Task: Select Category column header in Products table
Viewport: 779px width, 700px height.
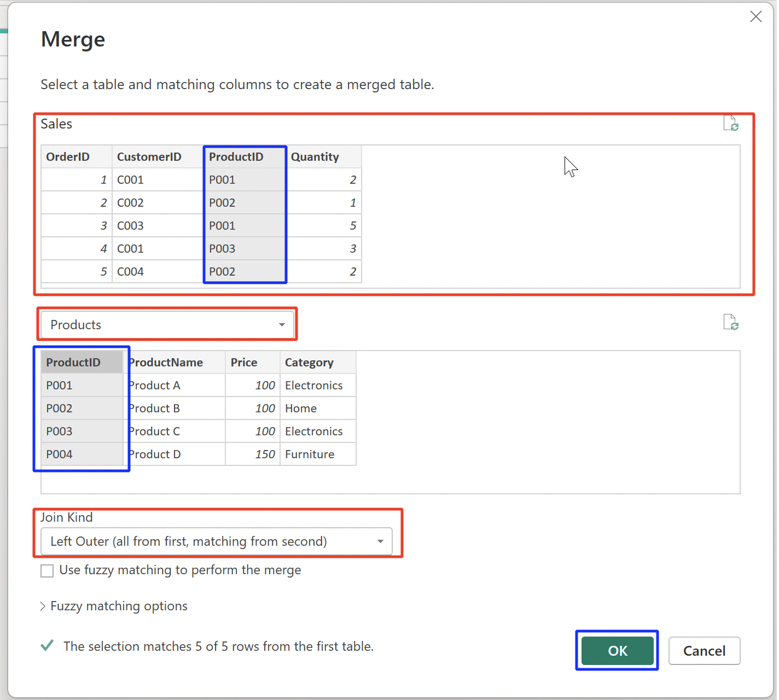Action: coord(318,363)
